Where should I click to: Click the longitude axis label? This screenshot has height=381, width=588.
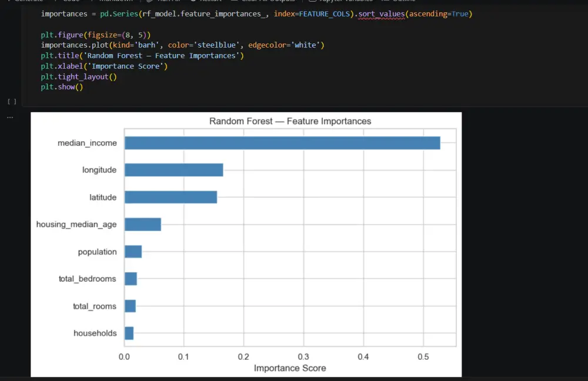coord(99,170)
